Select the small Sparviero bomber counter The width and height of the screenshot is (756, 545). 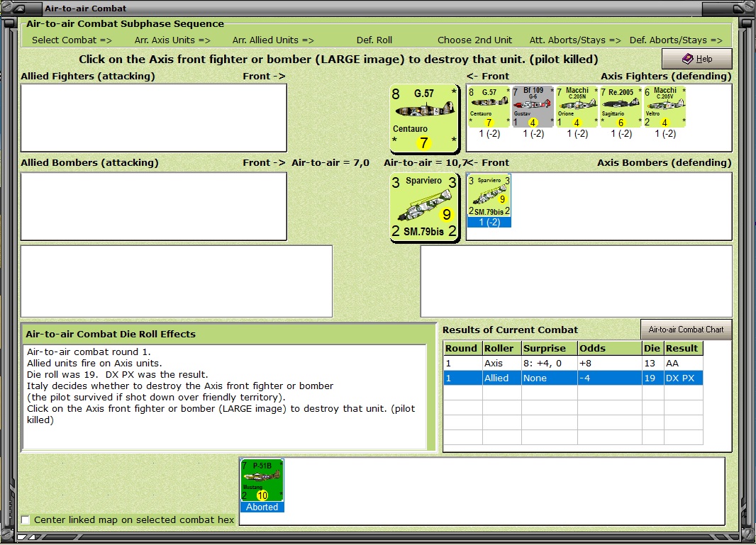pyautogui.click(x=489, y=196)
